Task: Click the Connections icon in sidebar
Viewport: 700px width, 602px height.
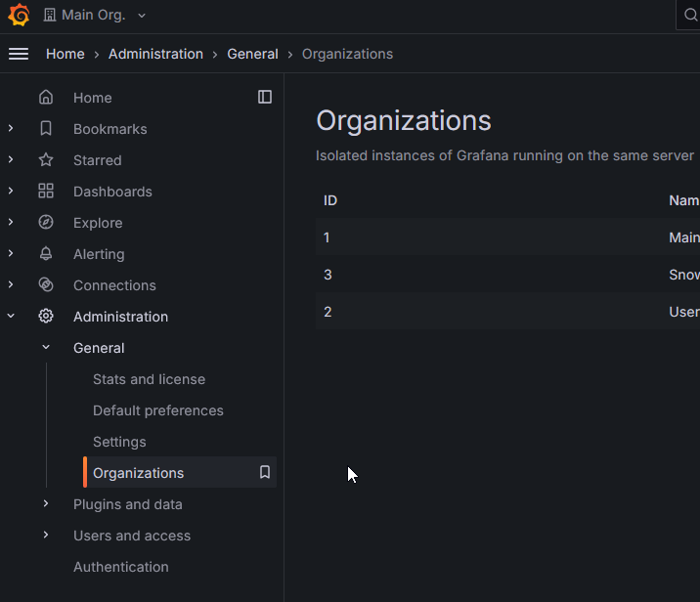Action: (x=46, y=285)
